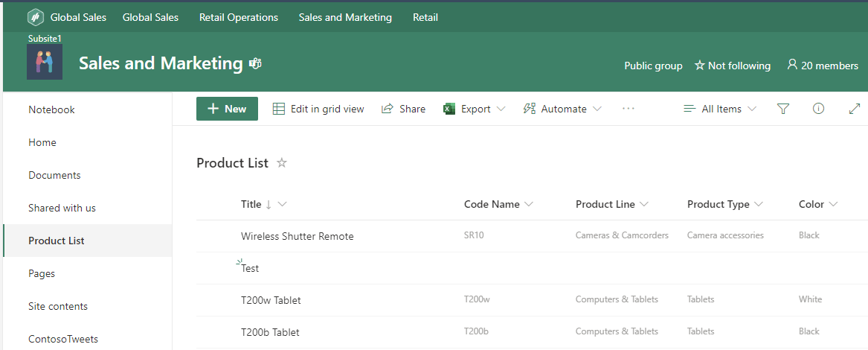The height and width of the screenshot is (350, 868).
Task: Expand list to full screen mode
Action: [854, 109]
